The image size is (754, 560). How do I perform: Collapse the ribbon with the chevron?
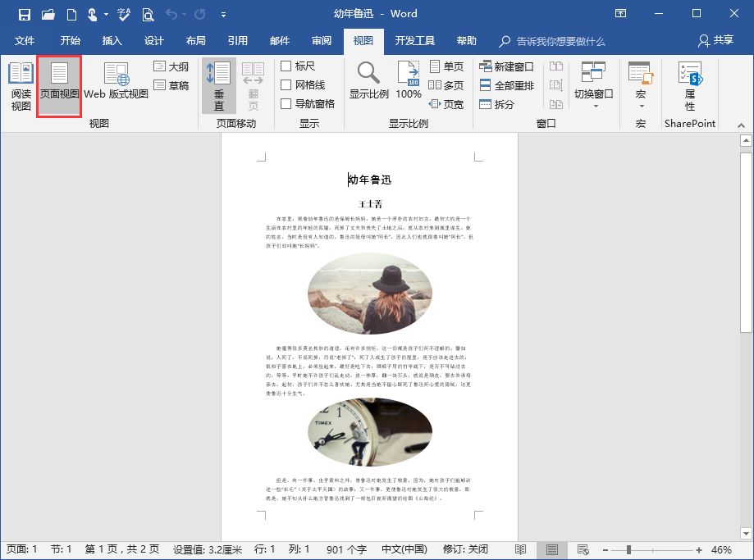741,125
